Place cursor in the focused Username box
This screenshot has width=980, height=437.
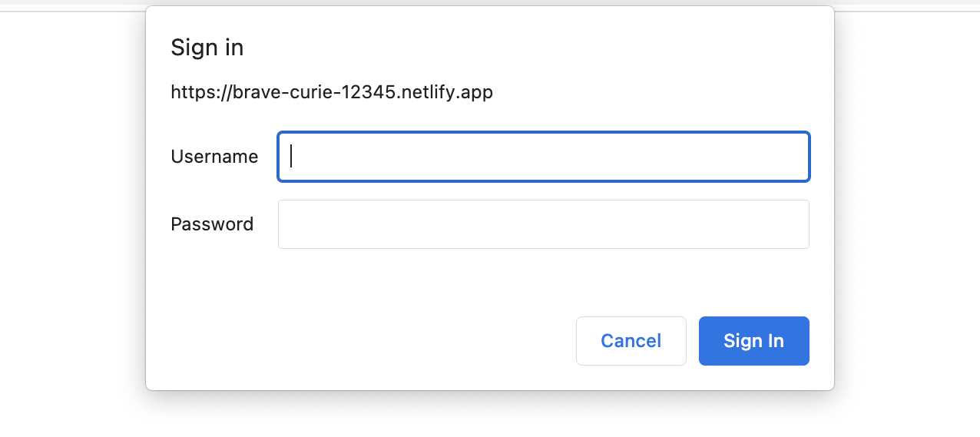[543, 157]
